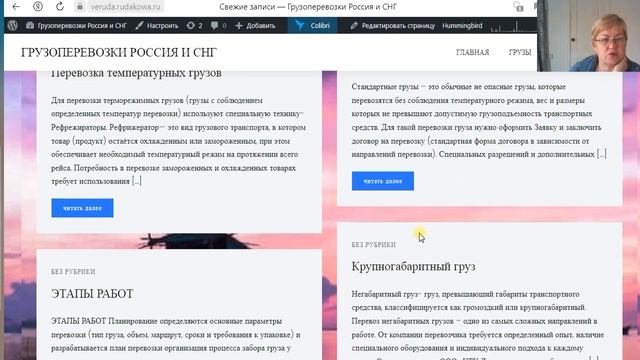640x360 pixels.
Task: Click the lock icon in the address bar
Action: pyautogui.click(x=80, y=7)
